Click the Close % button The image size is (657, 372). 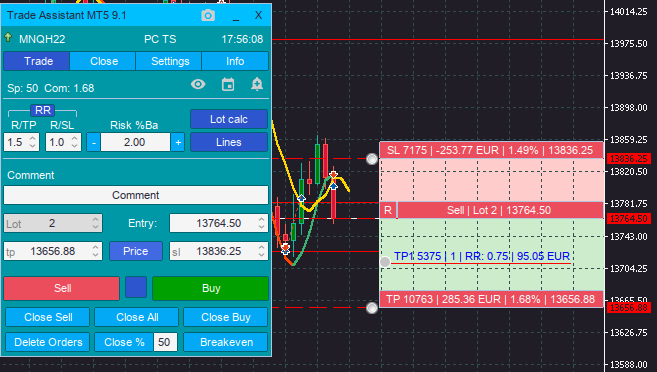click(x=124, y=342)
